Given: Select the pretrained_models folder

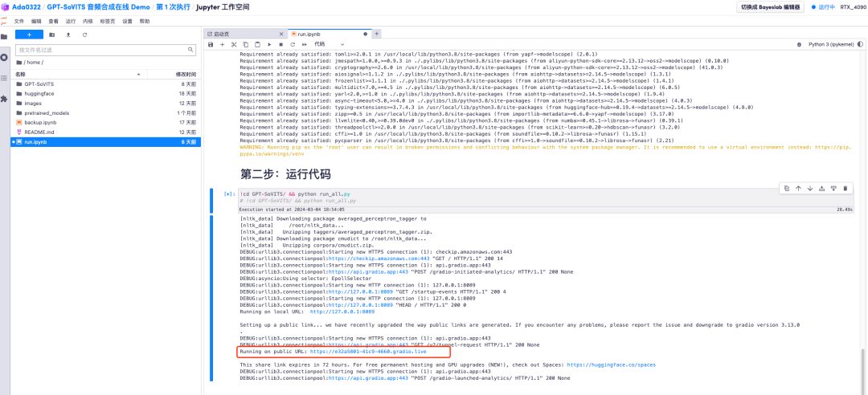Looking at the screenshot, I should [x=106, y=113].
